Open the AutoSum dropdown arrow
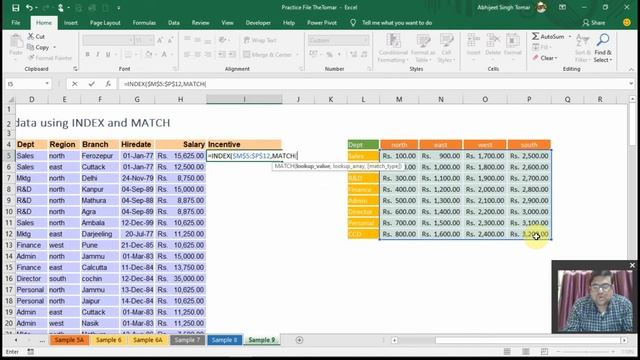This screenshot has height=360, width=640. [x=570, y=36]
